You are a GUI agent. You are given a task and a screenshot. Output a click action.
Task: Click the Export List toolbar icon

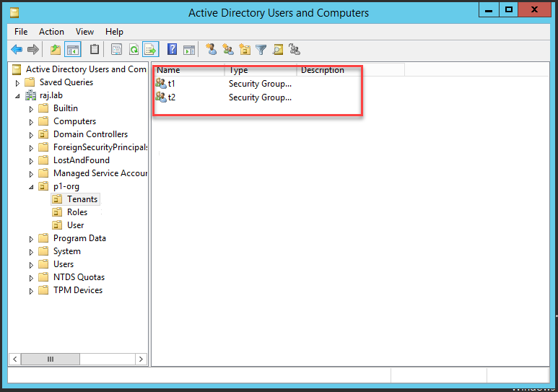150,50
